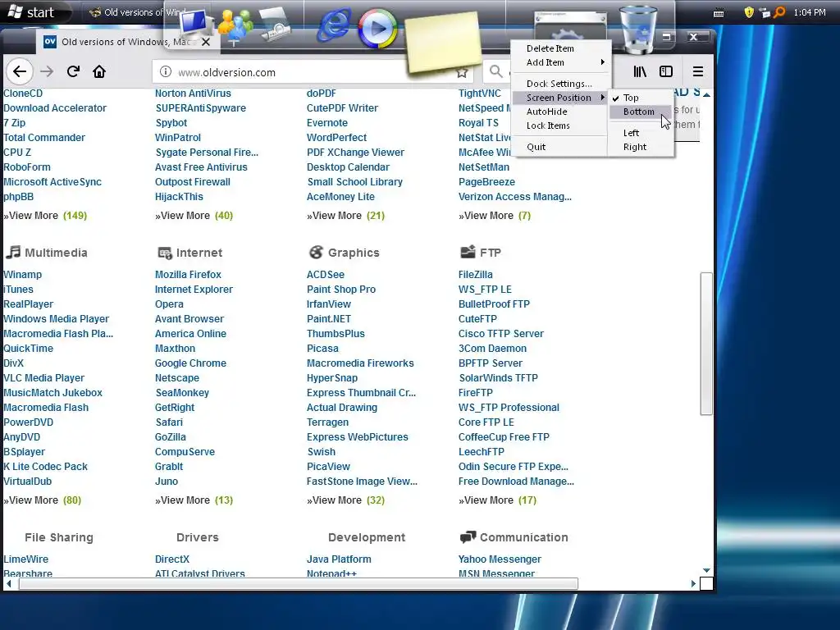Toggle Lock Items in dock menu

click(548, 126)
